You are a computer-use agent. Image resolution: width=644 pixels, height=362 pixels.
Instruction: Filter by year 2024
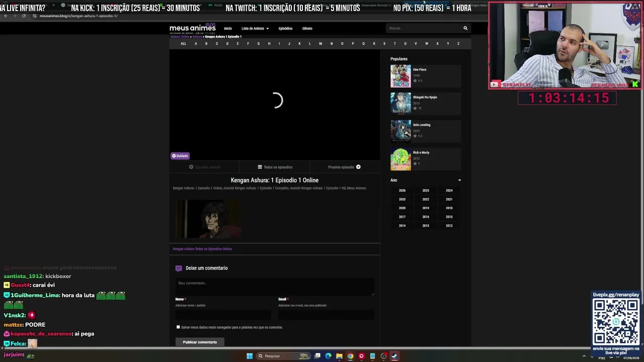[449, 191]
